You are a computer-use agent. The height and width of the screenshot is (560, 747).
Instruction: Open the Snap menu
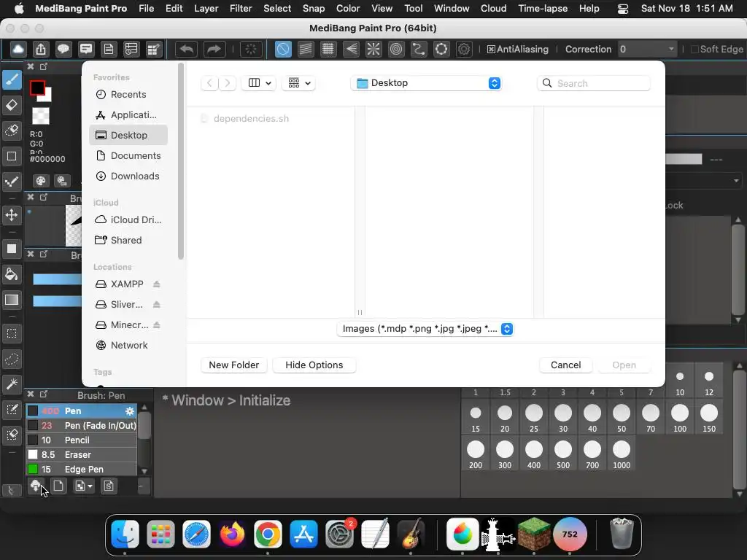point(314,9)
